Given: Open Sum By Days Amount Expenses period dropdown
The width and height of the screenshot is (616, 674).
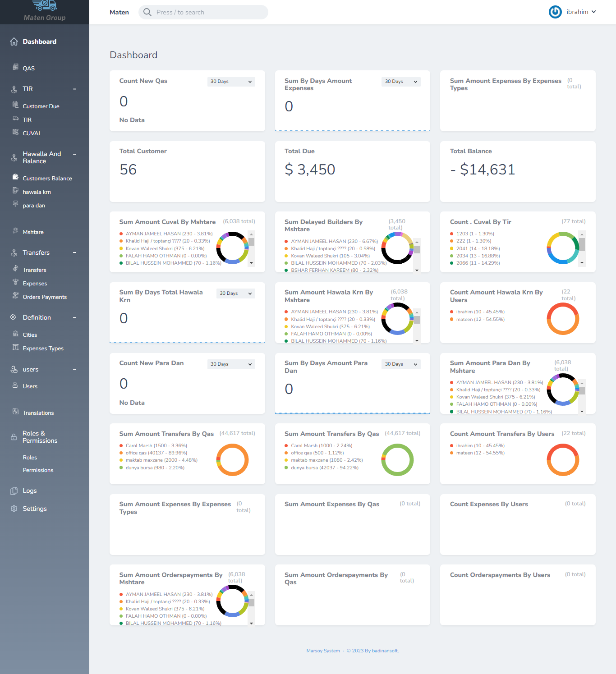Looking at the screenshot, I should tap(401, 82).
